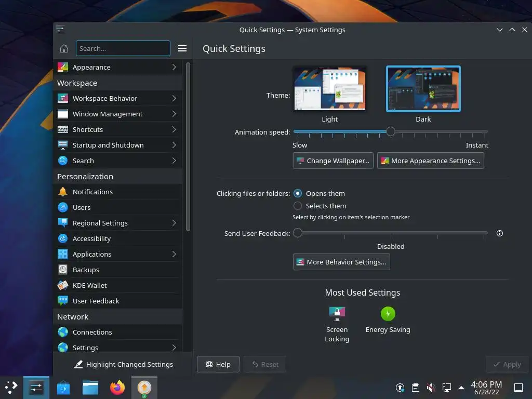Open the Dolphin file manager from taskbar
532x399 pixels.
point(90,388)
